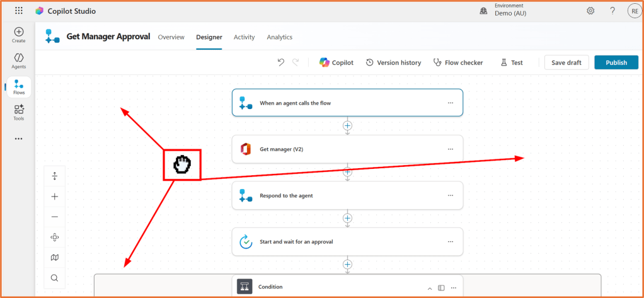Insert a step below Start and wait for approval
644x298 pixels.
[x=347, y=265]
